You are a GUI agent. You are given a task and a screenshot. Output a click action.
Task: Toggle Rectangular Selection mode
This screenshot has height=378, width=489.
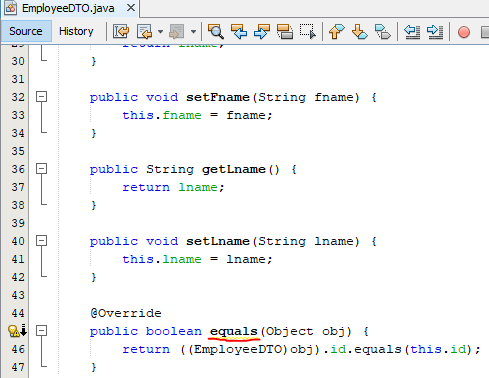pyautogui.click(x=308, y=32)
